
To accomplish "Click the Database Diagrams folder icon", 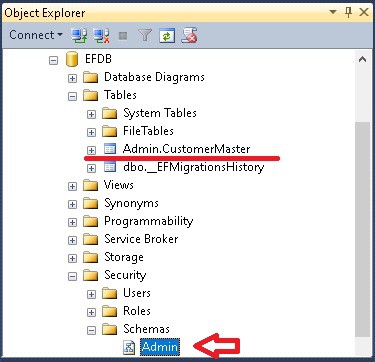I will coord(90,77).
